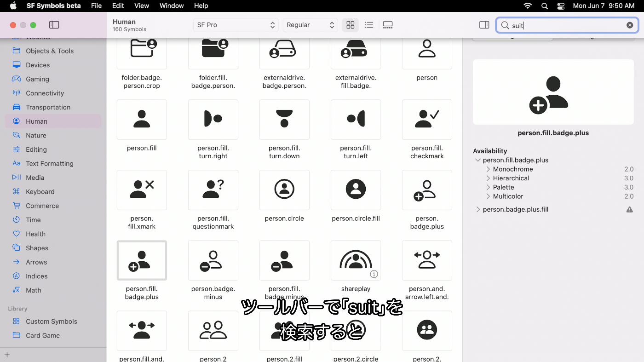Clear the suit search text
The width and height of the screenshot is (644, 362).
click(630, 25)
